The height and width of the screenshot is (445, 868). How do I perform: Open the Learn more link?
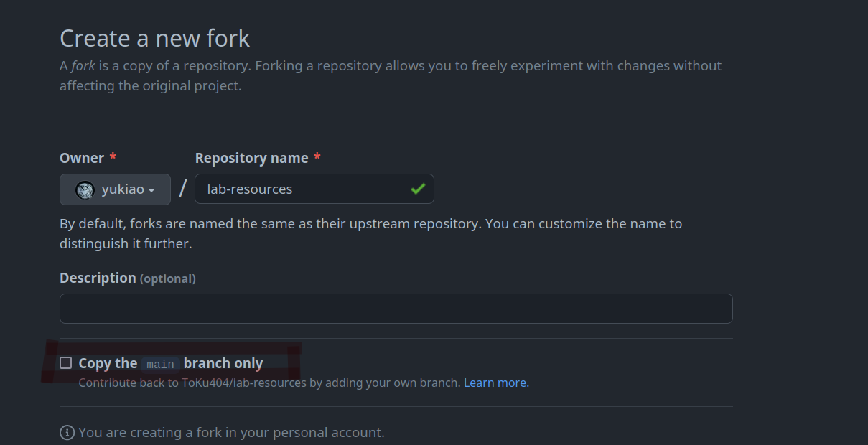496,383
